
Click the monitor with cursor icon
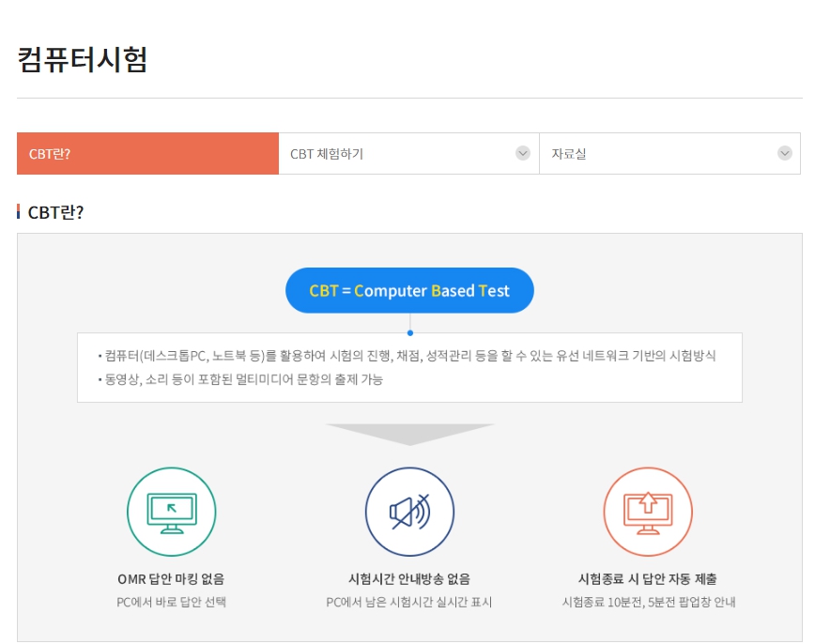[172, 513]
